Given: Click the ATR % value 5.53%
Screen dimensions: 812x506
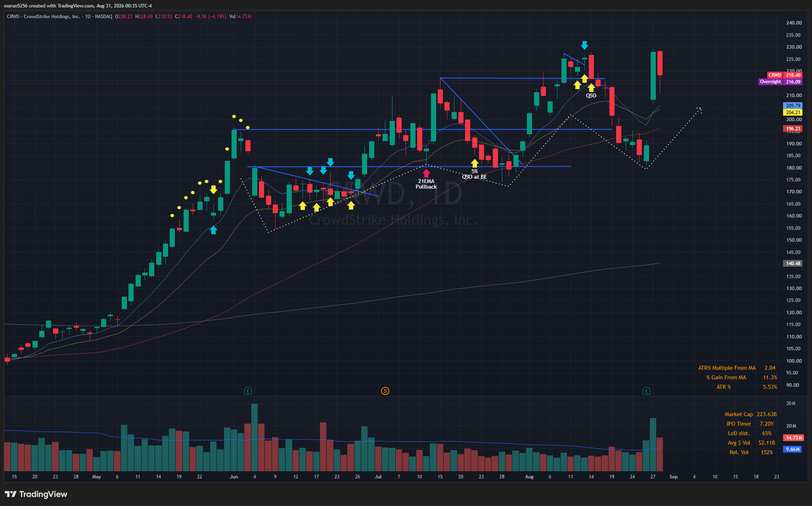Looking at the screenshot, I should 770,387.
